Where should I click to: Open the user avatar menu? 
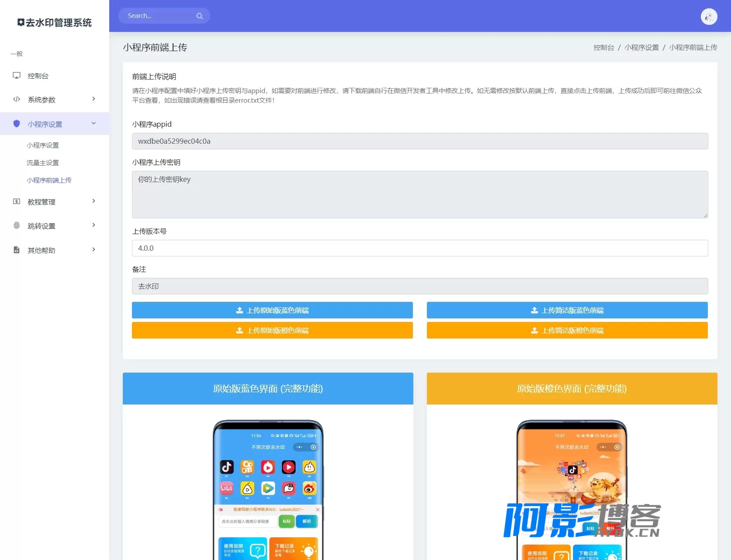[x=709, y=17]
